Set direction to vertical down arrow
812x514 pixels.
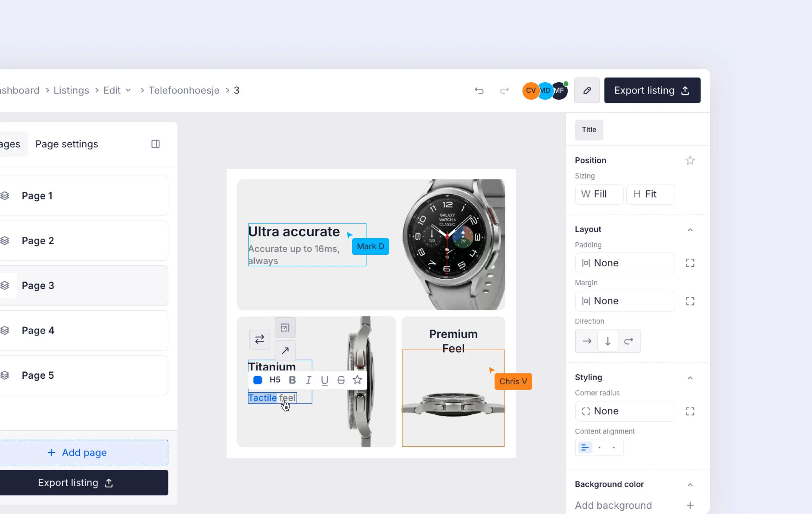(608, 341)
